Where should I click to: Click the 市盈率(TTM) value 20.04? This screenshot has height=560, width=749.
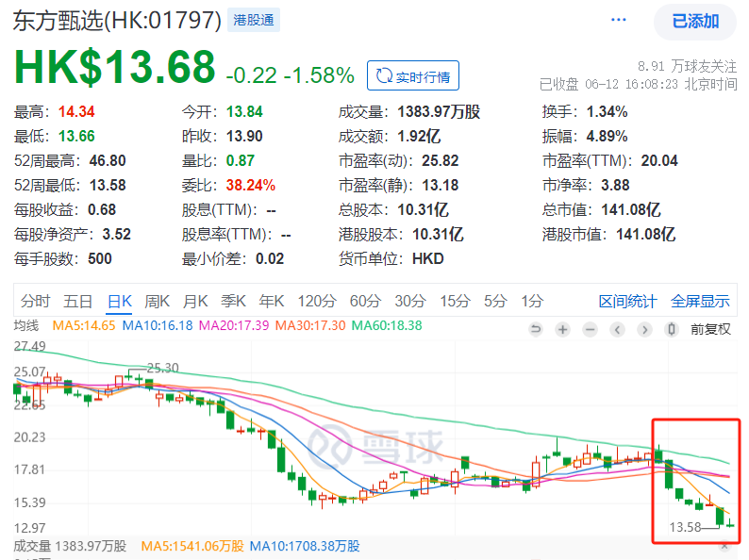click(659, 161)
